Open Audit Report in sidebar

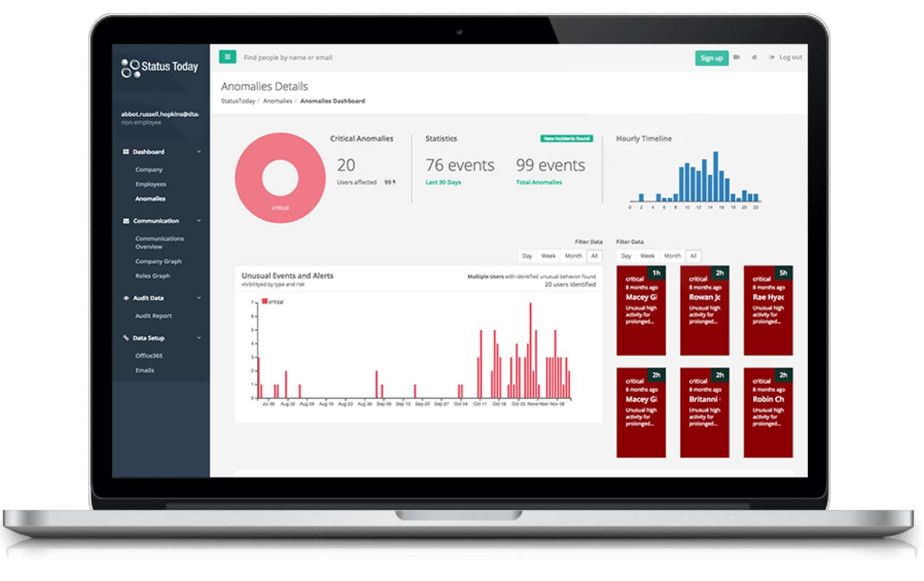coord(153,316)
